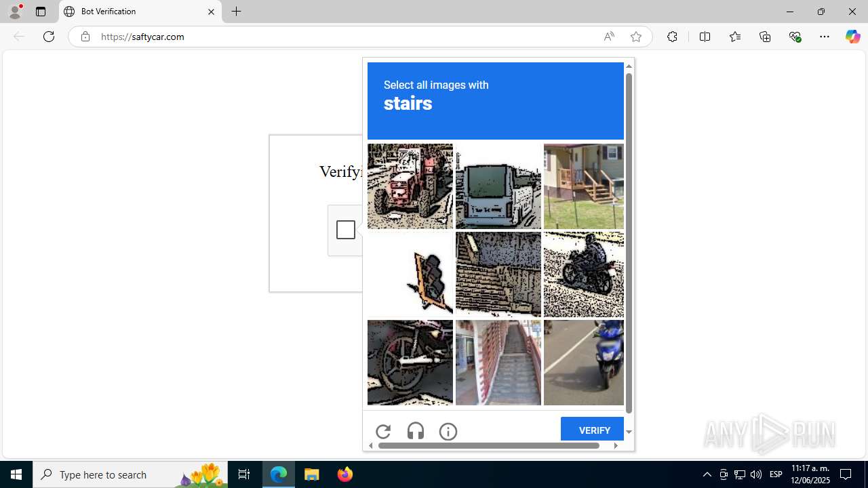The width and height of the screenshot is (868, 488).
Task: Add this page to favorites star
Action: [x=635, y=37]
